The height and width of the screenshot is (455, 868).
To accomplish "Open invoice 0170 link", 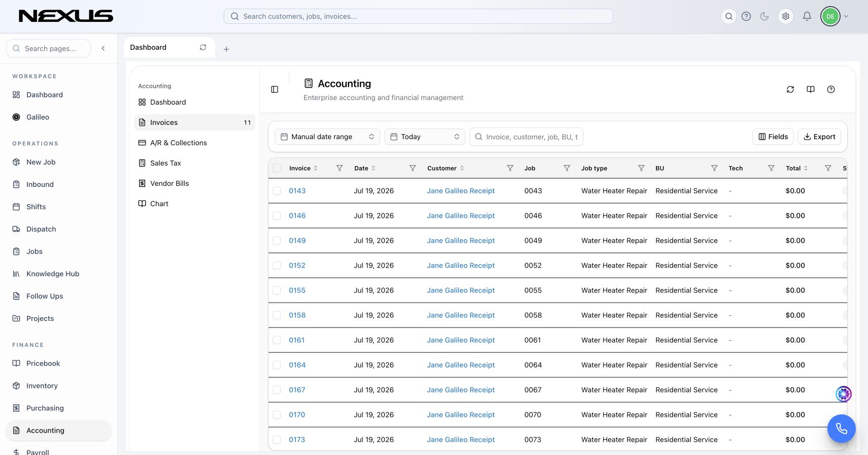I will coord(297,415).
